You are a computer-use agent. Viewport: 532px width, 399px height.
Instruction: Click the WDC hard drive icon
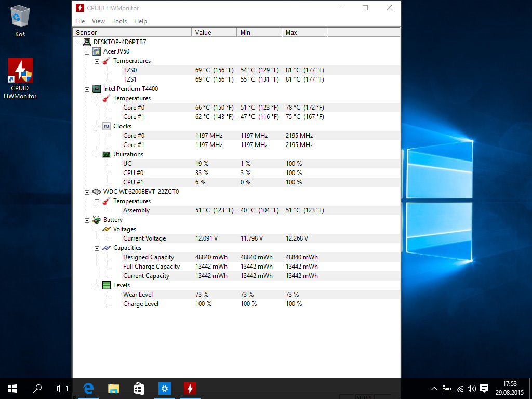pos(97,192)
